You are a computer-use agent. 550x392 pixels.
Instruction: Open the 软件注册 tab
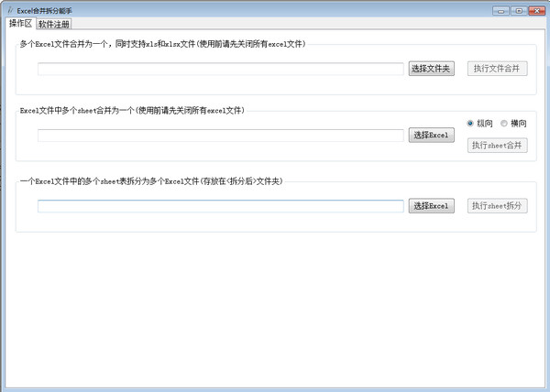[x=54, y=24]
